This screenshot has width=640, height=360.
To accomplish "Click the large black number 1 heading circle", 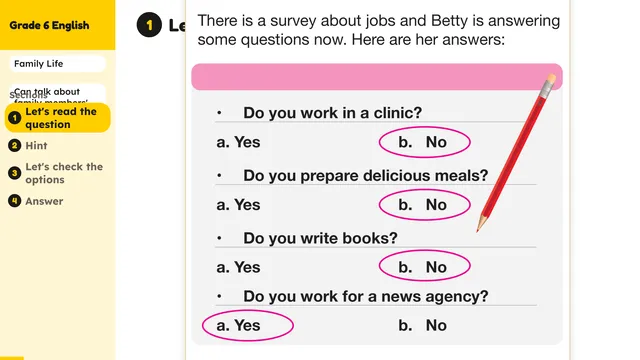I will [149, 25].
